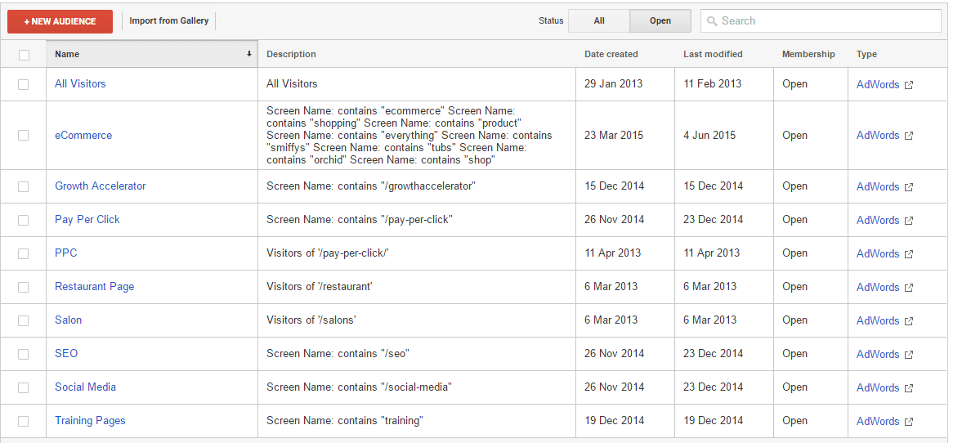Open external link icon for eCommerce audience
The height and width of the screenshot is (443, 980).
click(x=909, y=136)
